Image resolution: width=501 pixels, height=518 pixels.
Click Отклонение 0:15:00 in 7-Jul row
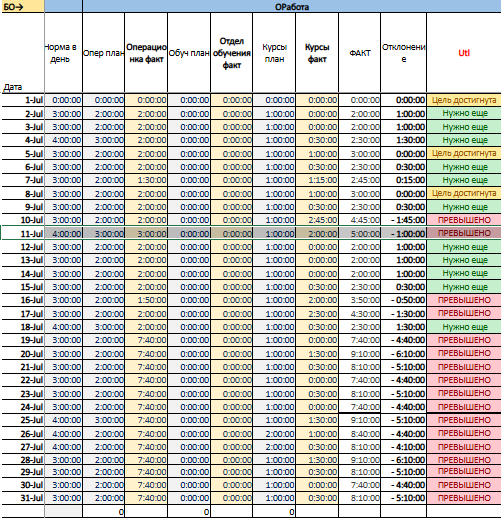point(404,180)
